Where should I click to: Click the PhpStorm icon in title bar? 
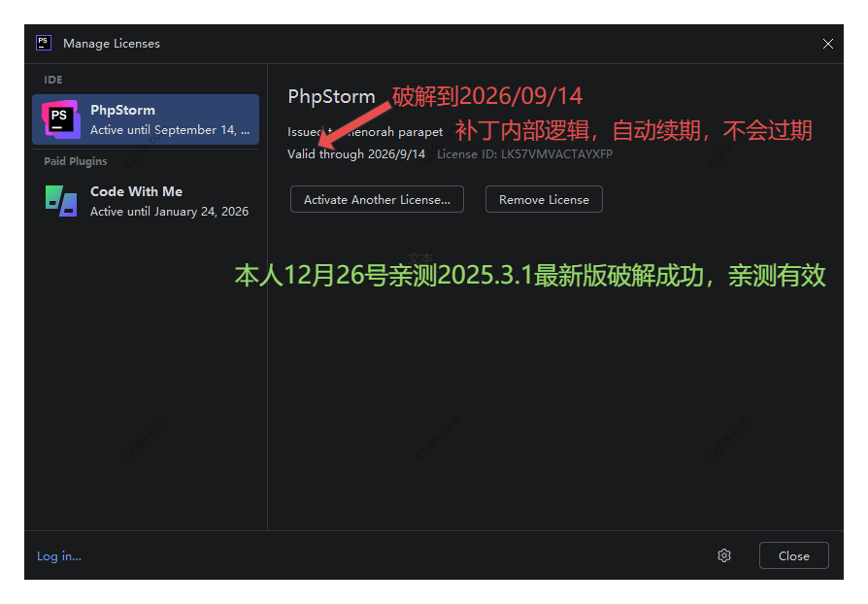click(43, 43)
